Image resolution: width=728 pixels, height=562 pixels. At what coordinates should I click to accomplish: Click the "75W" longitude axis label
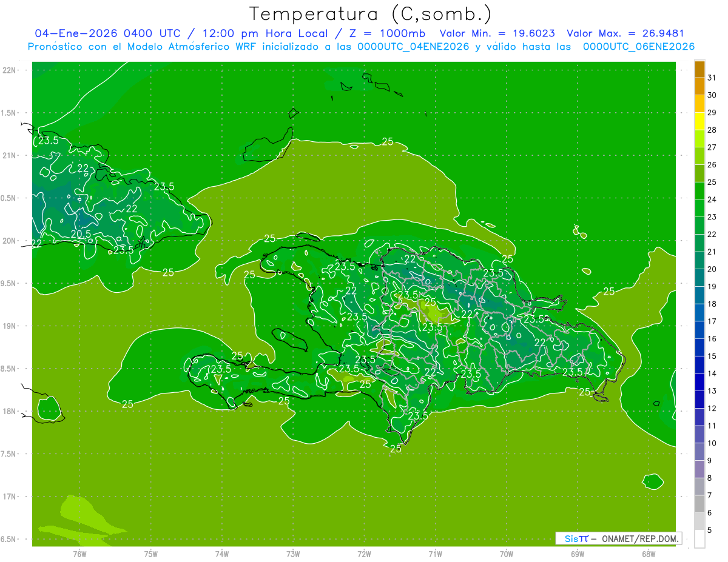click(x=151, y=554)
